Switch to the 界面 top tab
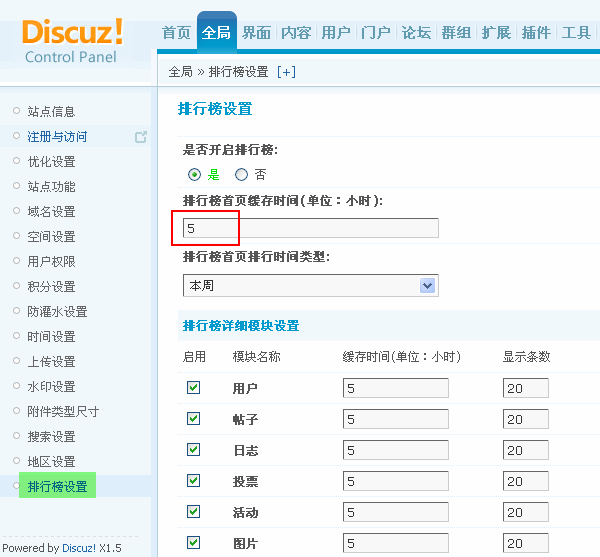This screenshot has height=557, width=600. (257, 33)
